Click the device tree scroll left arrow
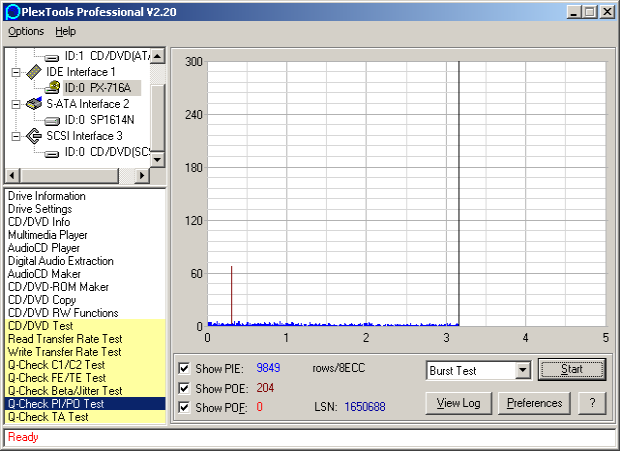This screenshot has height=451, width=620. (13, 175)
